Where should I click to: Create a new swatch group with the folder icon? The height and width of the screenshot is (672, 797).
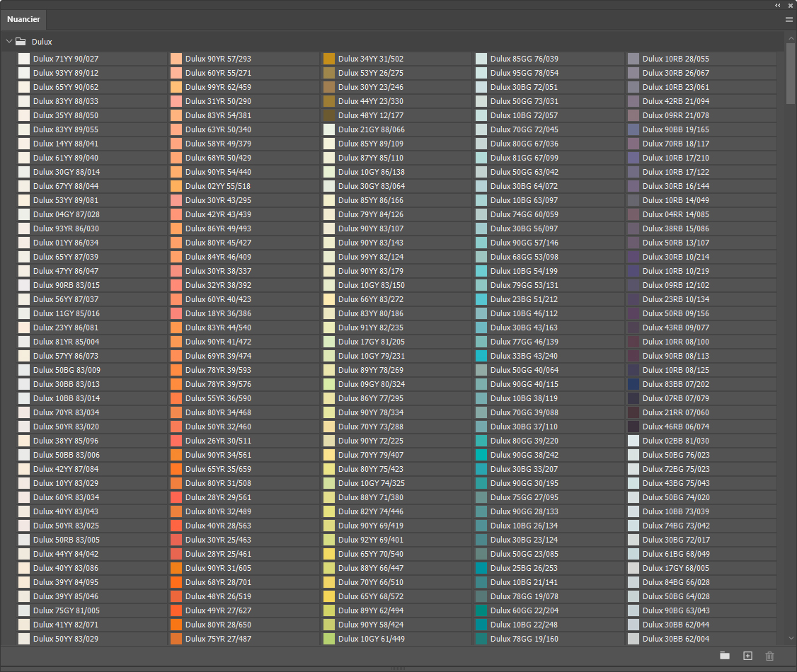click(724, 656)
